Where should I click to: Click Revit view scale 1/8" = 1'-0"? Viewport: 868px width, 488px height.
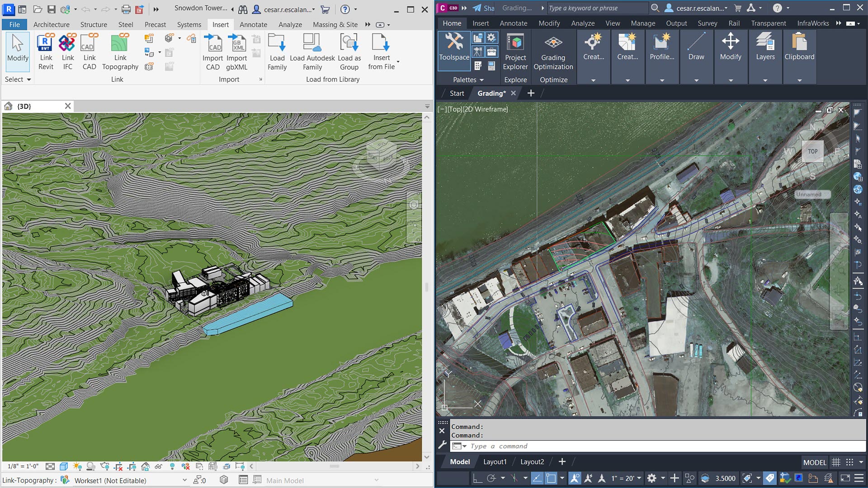tap(23, 466)
